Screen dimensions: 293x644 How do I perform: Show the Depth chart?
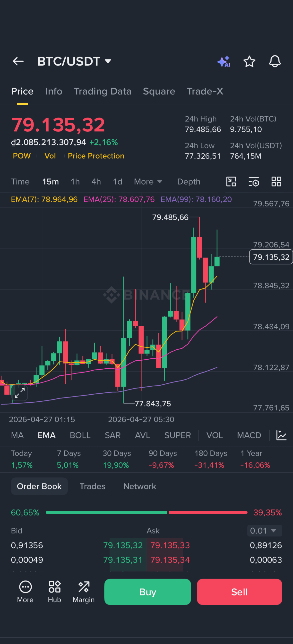click(189, 182)
